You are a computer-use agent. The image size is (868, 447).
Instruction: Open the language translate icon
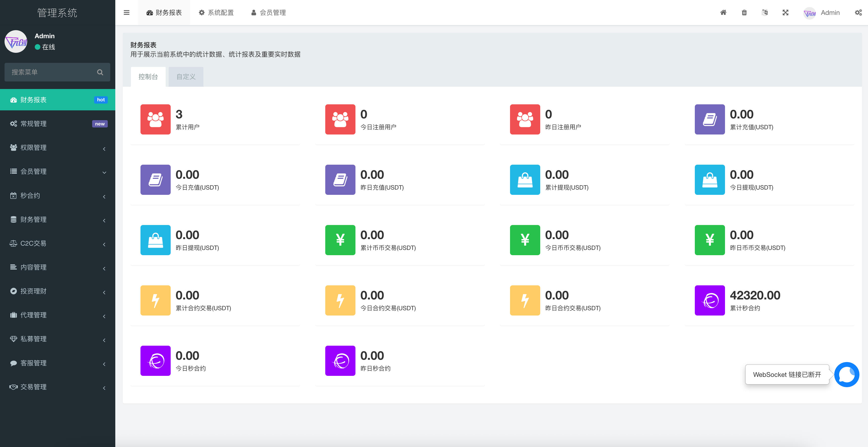coord(765,13)
